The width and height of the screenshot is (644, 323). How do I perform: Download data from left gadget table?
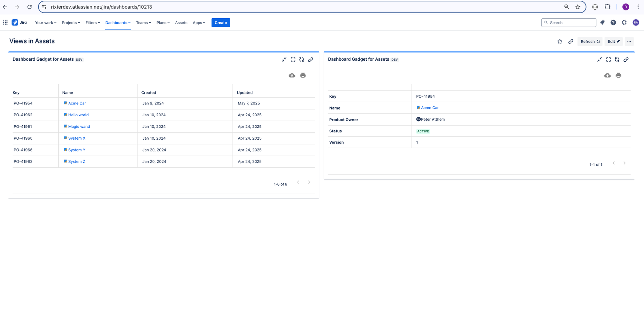click(x=292, y=75)
